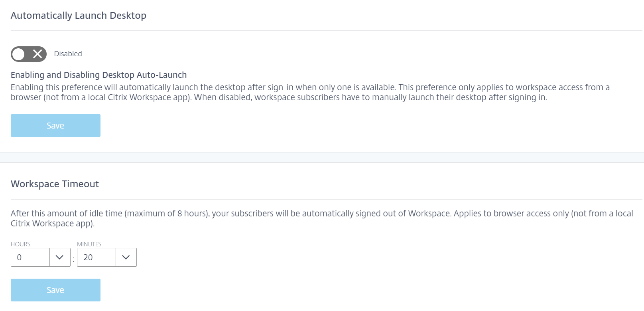The height and width of the screenshot is (311, 644).
Task: Save the Automatically Launch Desktop setting
Action: (x=55, y=125)
